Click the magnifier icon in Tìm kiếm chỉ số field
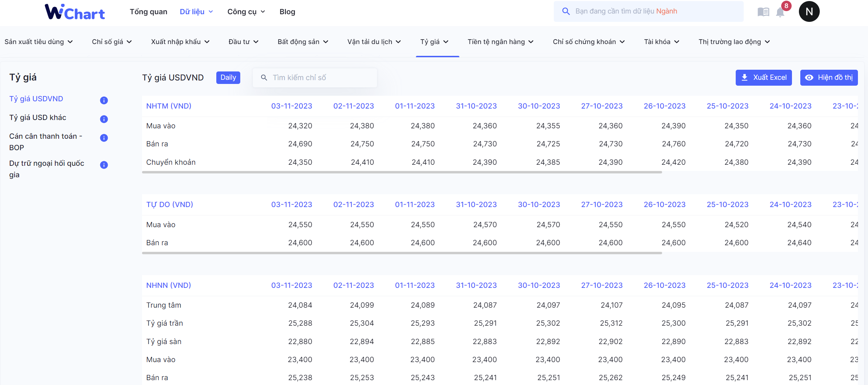 [x=264, y=78]
